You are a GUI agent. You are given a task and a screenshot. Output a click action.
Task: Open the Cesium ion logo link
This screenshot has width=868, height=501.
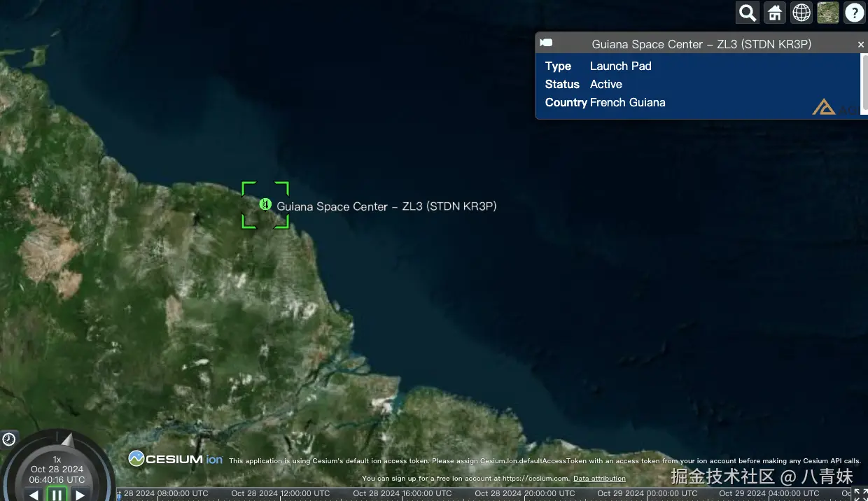(x=176, y=459)
